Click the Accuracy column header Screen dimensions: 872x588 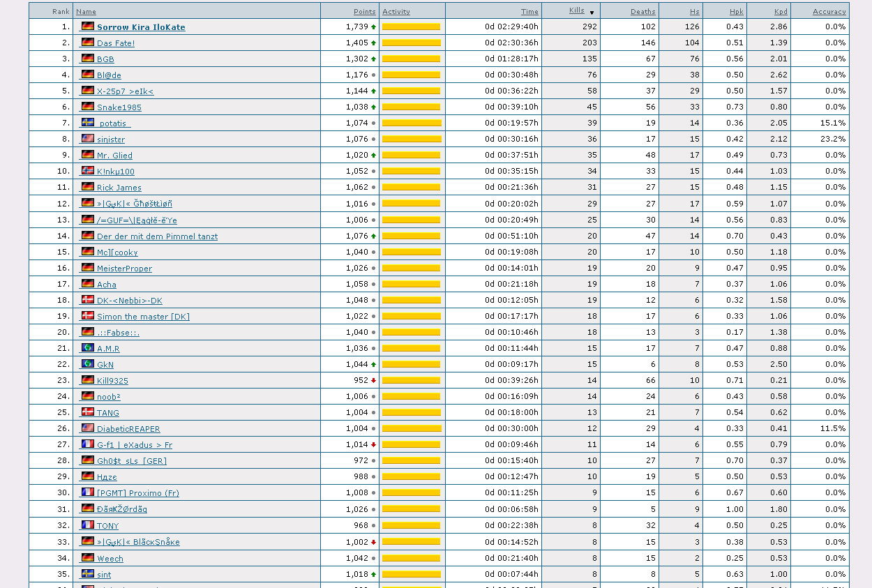point(829,11)
